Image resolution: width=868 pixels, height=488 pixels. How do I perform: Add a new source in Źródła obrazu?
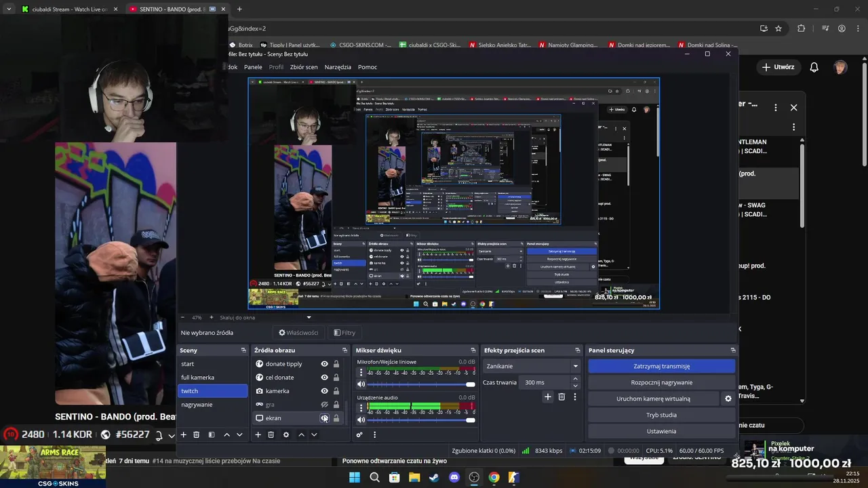(258, 434)
